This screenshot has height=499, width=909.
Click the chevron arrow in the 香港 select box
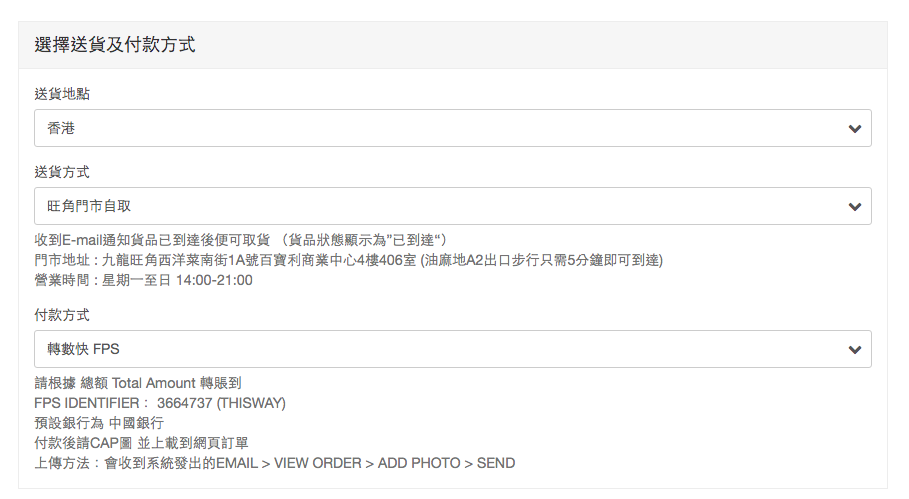pyautogui.click(x=854, y=129)
